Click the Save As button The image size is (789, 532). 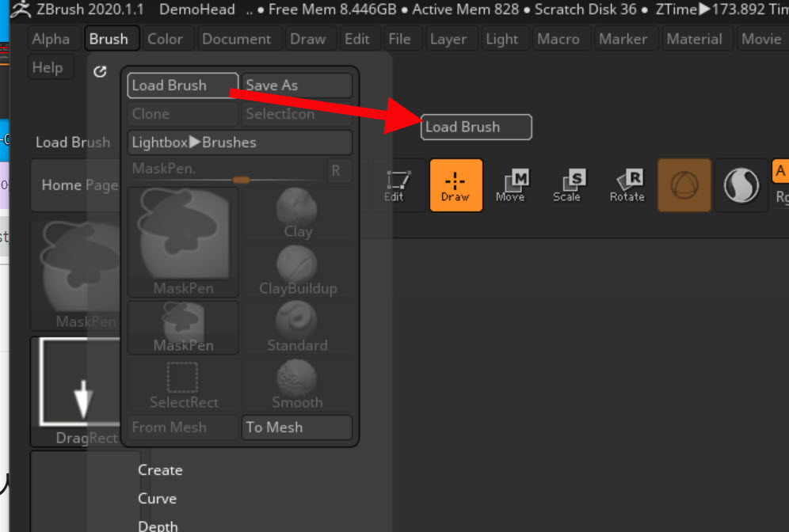tap(297, 85)
